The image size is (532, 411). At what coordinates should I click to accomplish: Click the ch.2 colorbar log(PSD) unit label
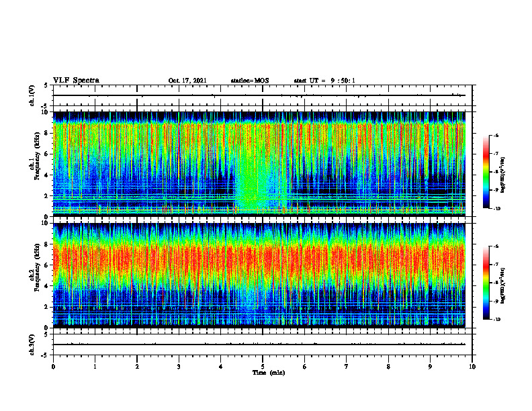pyautogui.click(x=503, y=285)
